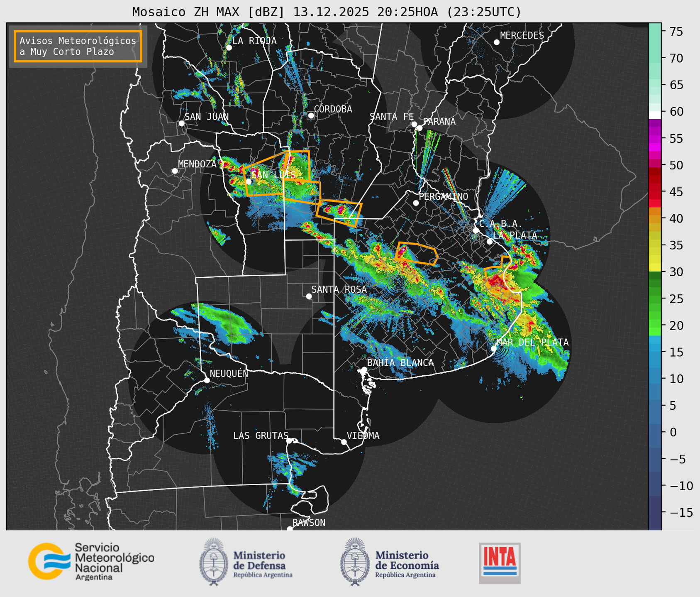The height and width of the screenshot is (597, 700).
Task: Click the 75 dBZ value on the color scale
Action: [676, 32]
